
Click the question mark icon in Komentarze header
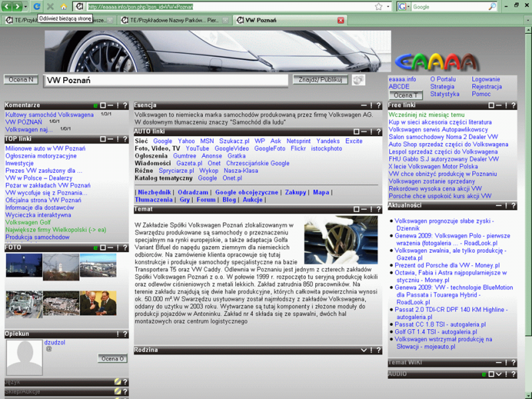126,105
